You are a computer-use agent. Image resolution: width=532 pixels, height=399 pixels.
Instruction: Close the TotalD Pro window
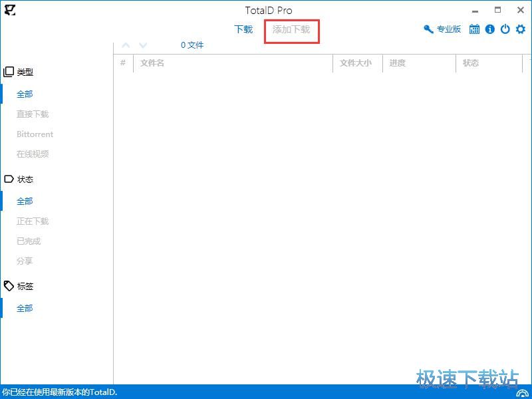[x=521, y=10]
